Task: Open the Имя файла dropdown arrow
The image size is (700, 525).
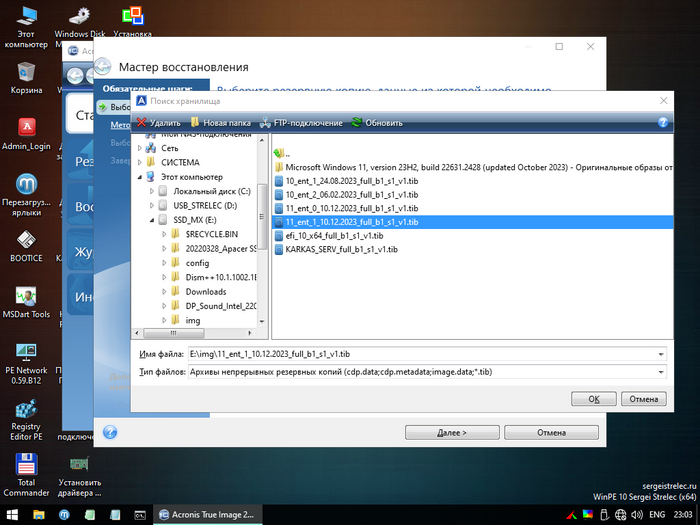Action: tap(661, 354)
